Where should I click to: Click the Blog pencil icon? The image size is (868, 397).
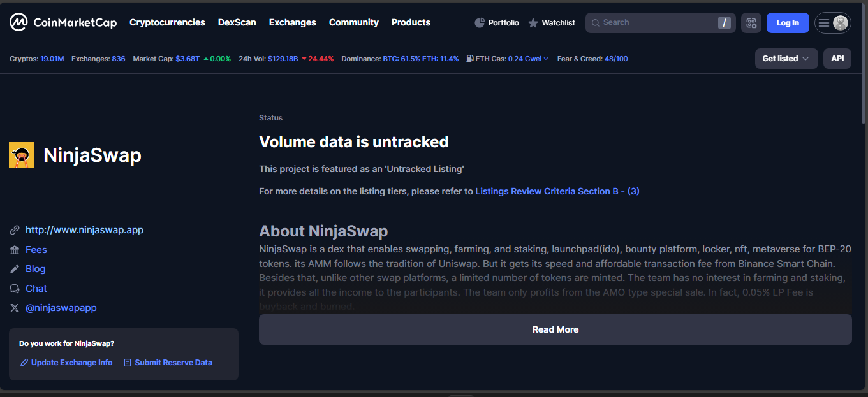(15, 269)
